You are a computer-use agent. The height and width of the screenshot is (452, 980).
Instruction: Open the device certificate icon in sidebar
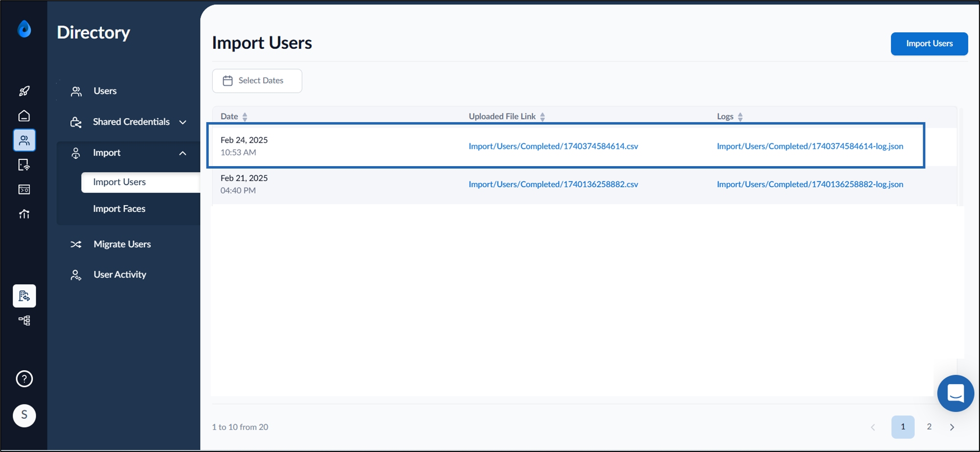24,165
